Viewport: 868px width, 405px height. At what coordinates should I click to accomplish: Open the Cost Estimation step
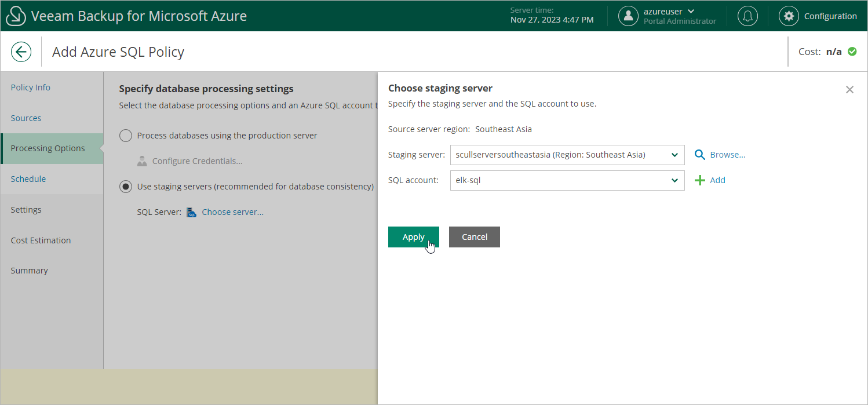point(41,240)
